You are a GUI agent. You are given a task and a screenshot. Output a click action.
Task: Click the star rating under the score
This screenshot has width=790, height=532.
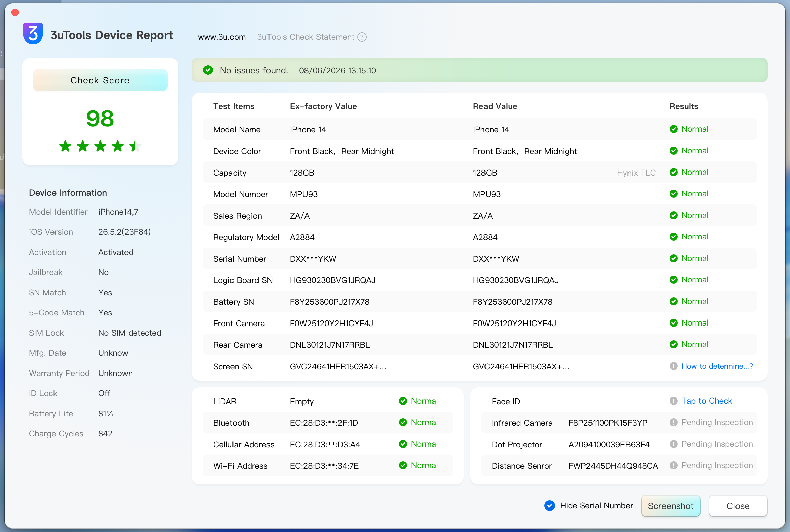100,146
